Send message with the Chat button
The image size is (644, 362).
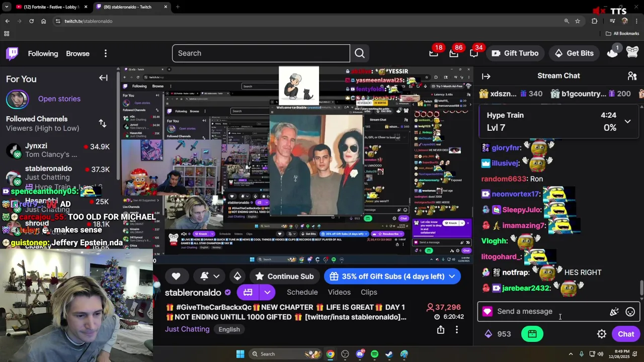tap(626, 334)
